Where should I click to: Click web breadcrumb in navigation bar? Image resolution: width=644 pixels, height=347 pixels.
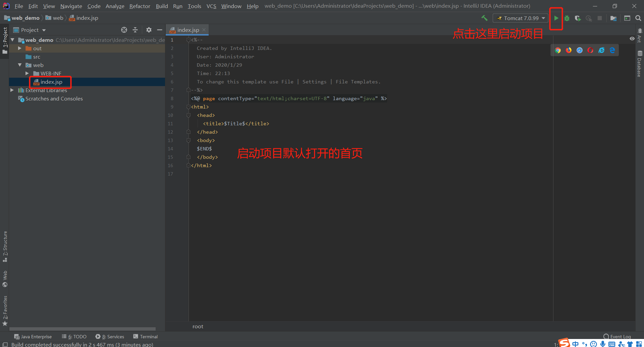pyautogui.click(x=55, y=18)
